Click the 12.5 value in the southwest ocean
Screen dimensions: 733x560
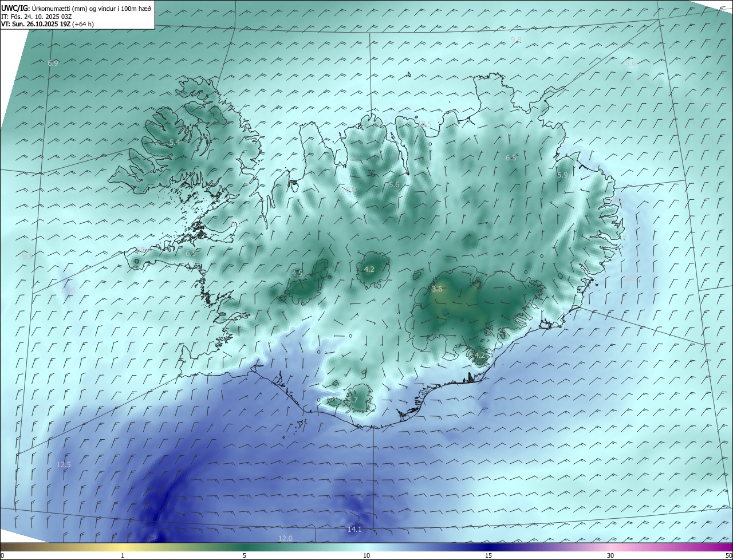pyautogui.click(x=64, y=464)
